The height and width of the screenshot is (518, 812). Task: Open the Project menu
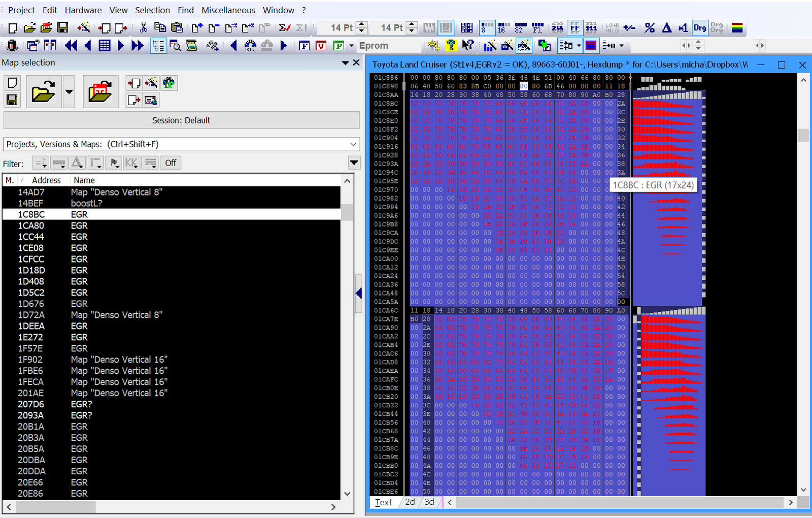pyautogui.click(x=21, y=10)
